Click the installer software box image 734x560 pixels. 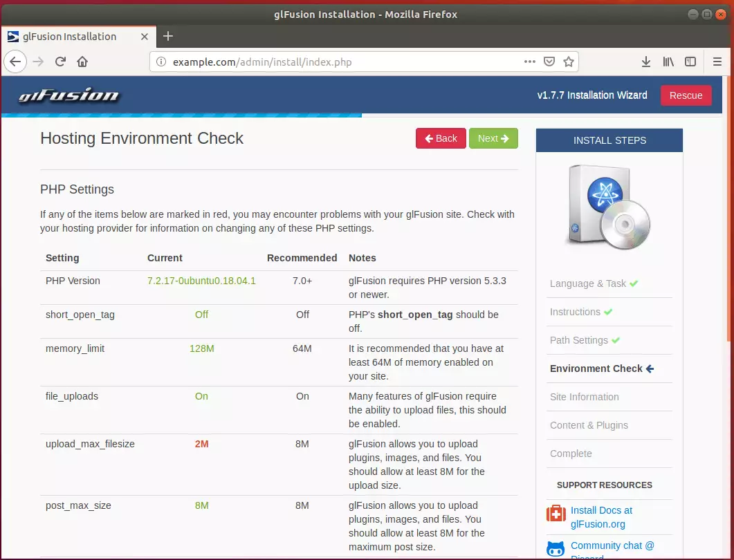pos(609,206)
